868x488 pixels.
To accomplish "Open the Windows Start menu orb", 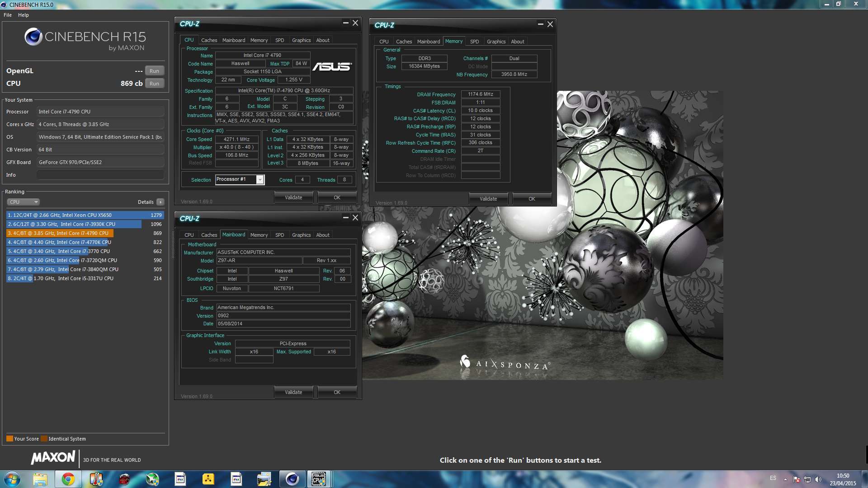I will click(x=12, y=479).
